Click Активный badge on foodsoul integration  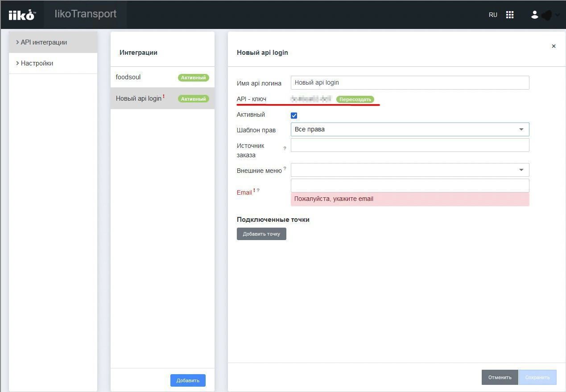(194, 78)
